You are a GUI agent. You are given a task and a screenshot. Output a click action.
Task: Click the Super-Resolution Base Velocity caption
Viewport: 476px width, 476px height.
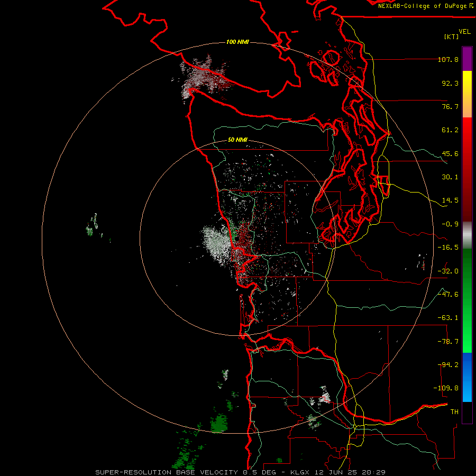[241, 472]
